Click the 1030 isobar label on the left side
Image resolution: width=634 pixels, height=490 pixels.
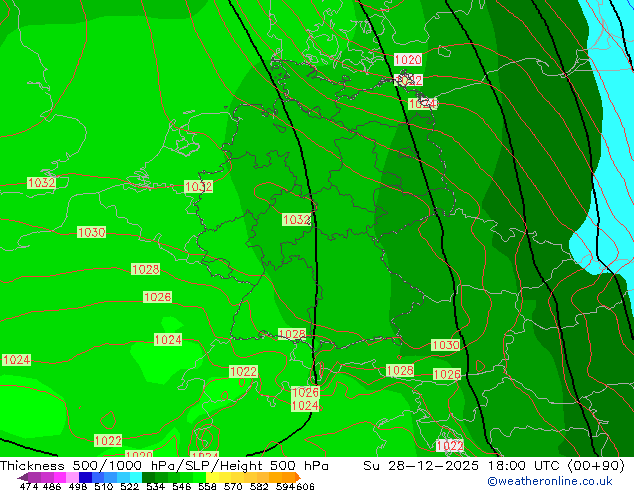click(x=91, y=232)
